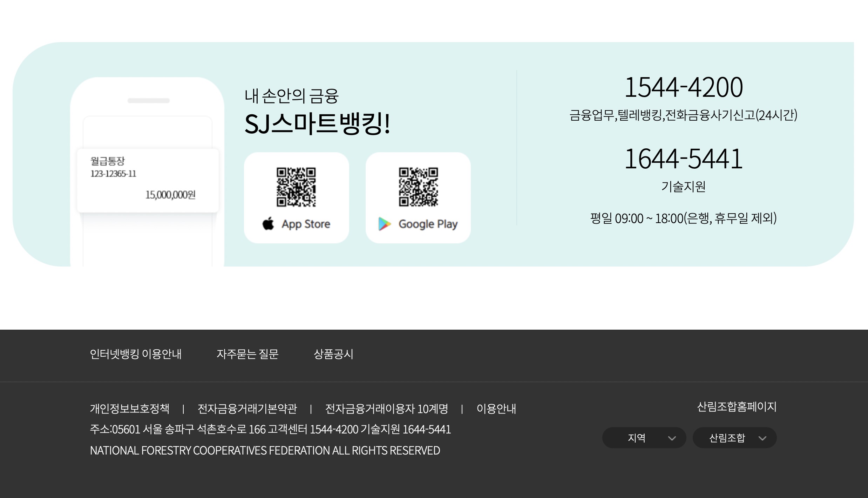Open the 개인정보보호정책 link
The image size is (868, 498).
(130, 409)
